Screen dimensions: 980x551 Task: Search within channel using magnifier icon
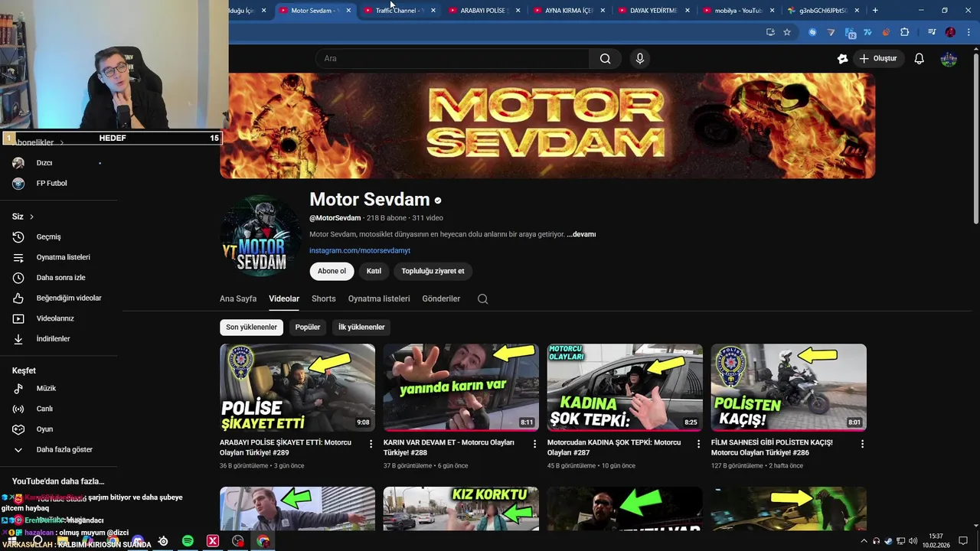(482, 299)
